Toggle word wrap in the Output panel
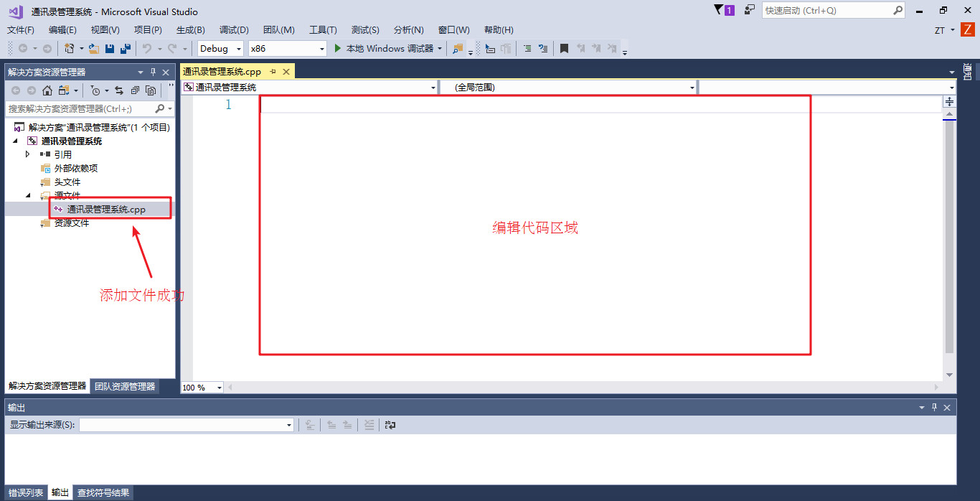 pos(390,425)
